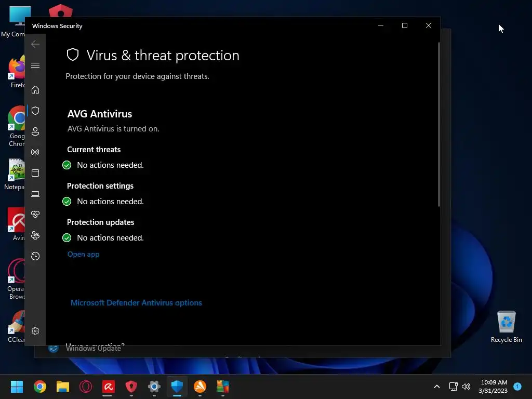Click Open app link
This screenshot has width=532, height=399.
(84, 254)
